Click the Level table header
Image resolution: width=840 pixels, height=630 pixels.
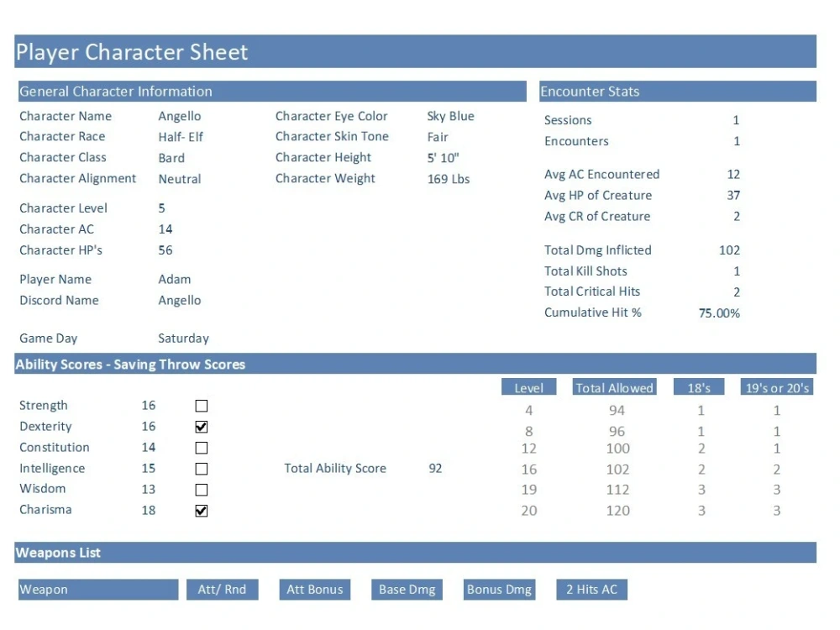(528, 387)
